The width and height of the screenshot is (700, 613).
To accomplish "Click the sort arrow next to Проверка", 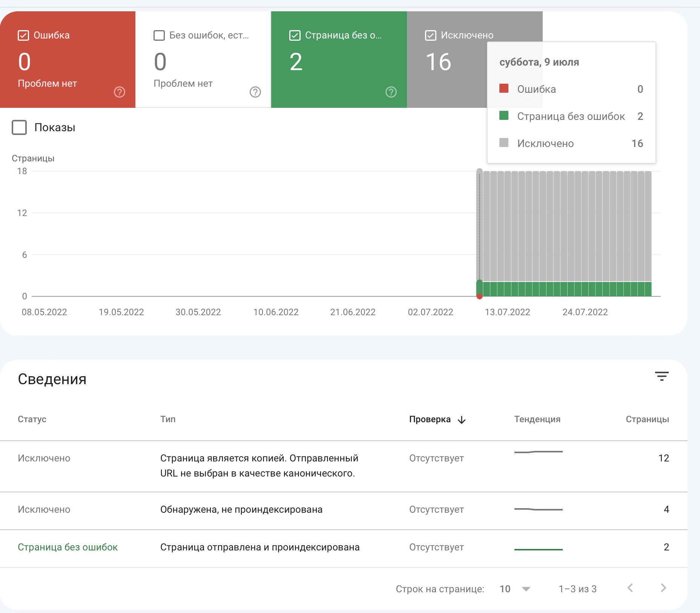I will (x=462, y=420).
